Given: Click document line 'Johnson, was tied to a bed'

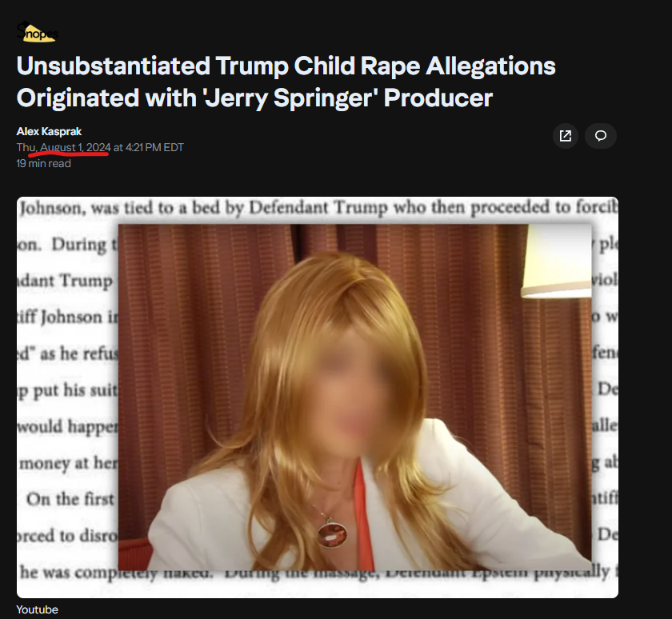Looking at the screenshot, I should pos(318,208).
